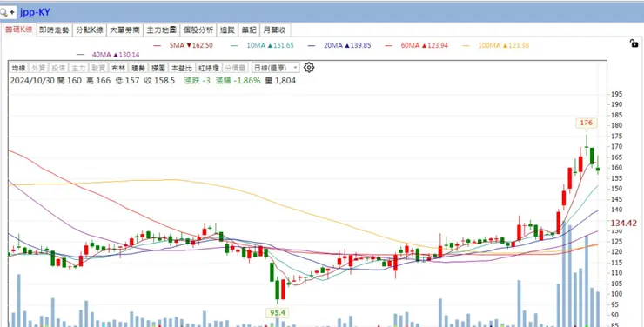
Task: Toggle the 主力 overlay button
Action: pos(78,68)
